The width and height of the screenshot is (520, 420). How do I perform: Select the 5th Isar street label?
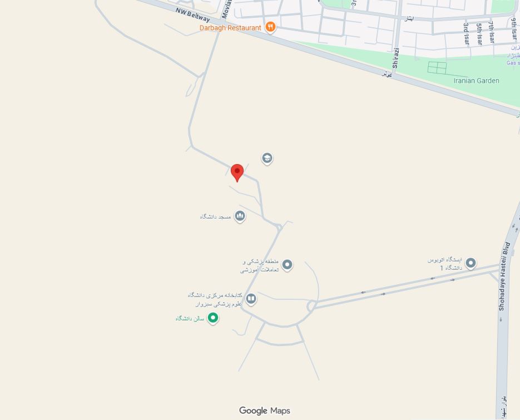pos(479,34)
